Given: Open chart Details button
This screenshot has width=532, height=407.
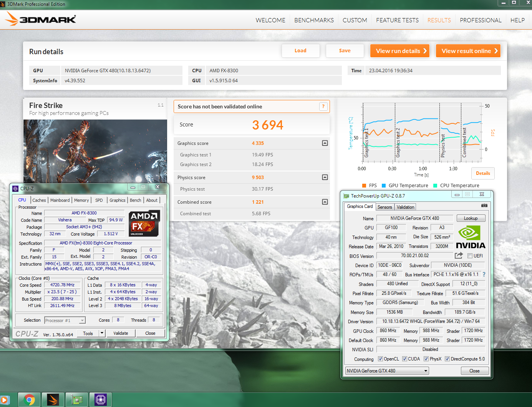Looking at the screenshot, I should click(483, 173).
